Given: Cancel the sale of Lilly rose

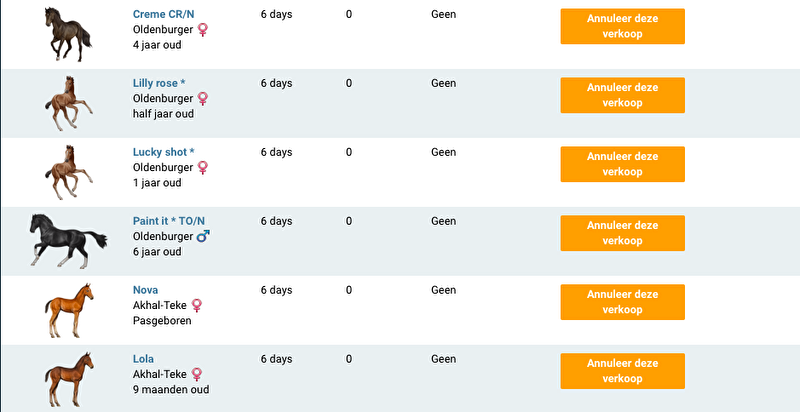Looking at the screenshot, I should coord(622,95).
